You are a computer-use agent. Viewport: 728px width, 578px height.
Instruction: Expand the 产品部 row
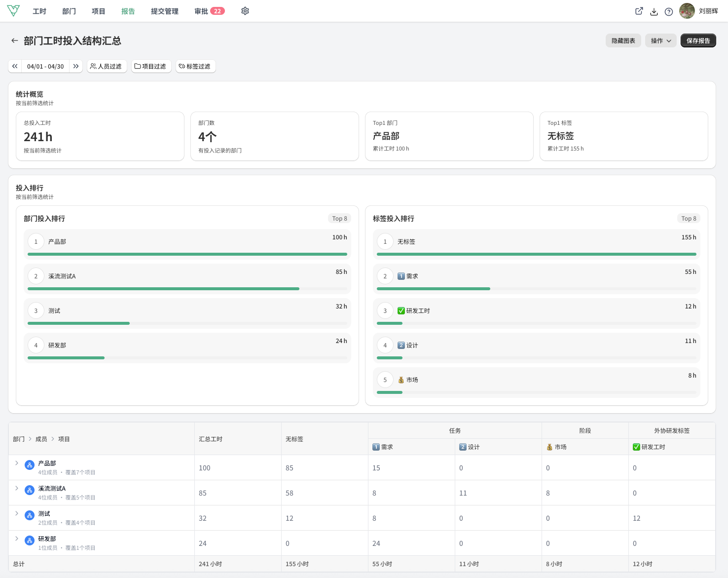[17, 463]
